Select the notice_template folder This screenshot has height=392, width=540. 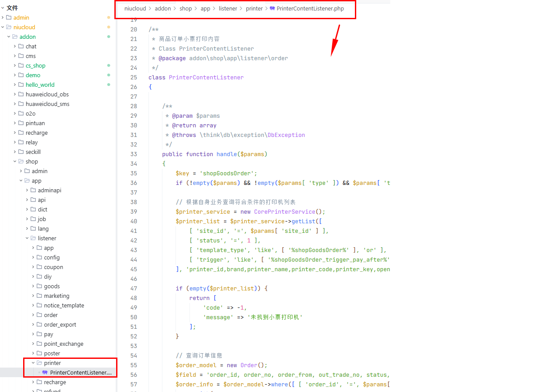pos(64,305)
